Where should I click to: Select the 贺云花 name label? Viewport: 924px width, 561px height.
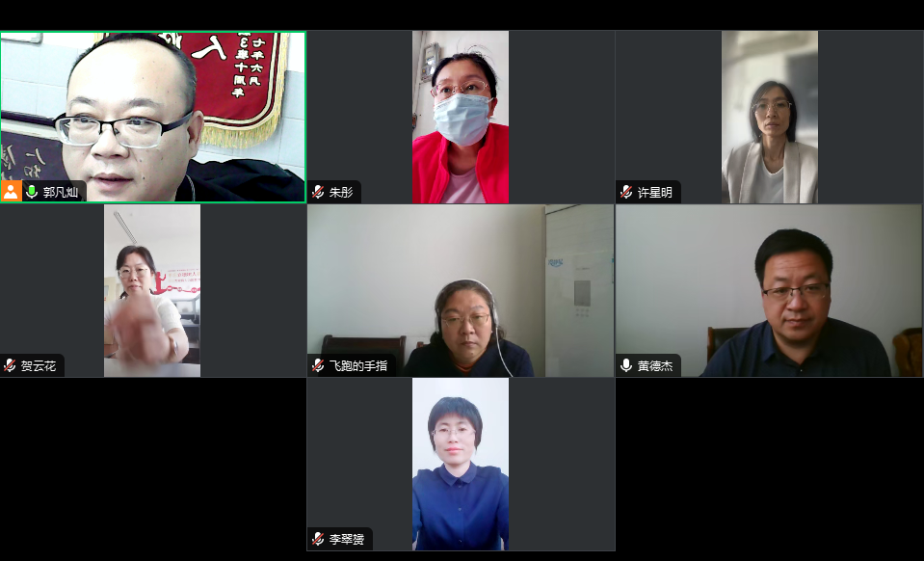pos(39,366)
